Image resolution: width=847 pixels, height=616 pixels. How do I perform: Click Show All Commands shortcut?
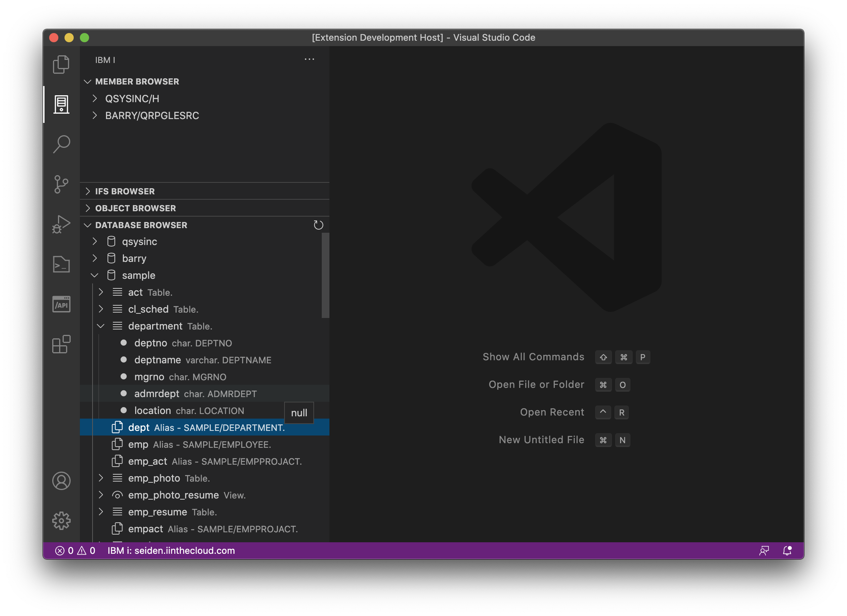click(534, 357)
